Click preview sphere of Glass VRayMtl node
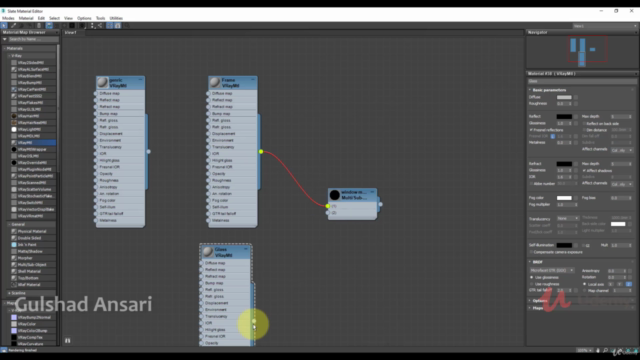This screenshot has height=360, width=640. point(208,252)
